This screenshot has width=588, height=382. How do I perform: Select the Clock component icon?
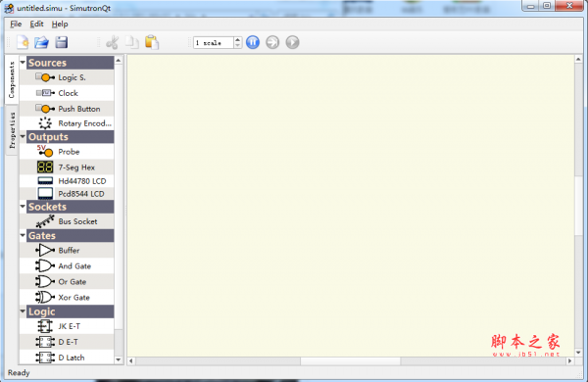coord(45,93)
